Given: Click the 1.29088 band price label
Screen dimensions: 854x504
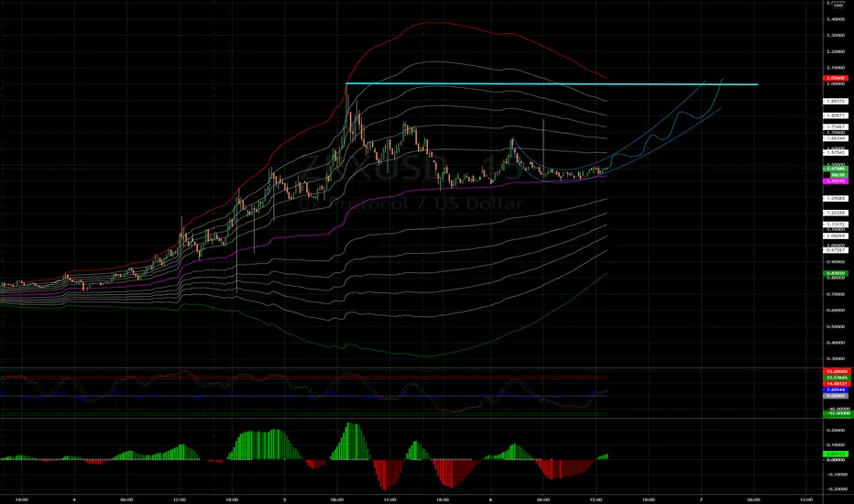Looking at the screenshot, I should coord(836,198).
